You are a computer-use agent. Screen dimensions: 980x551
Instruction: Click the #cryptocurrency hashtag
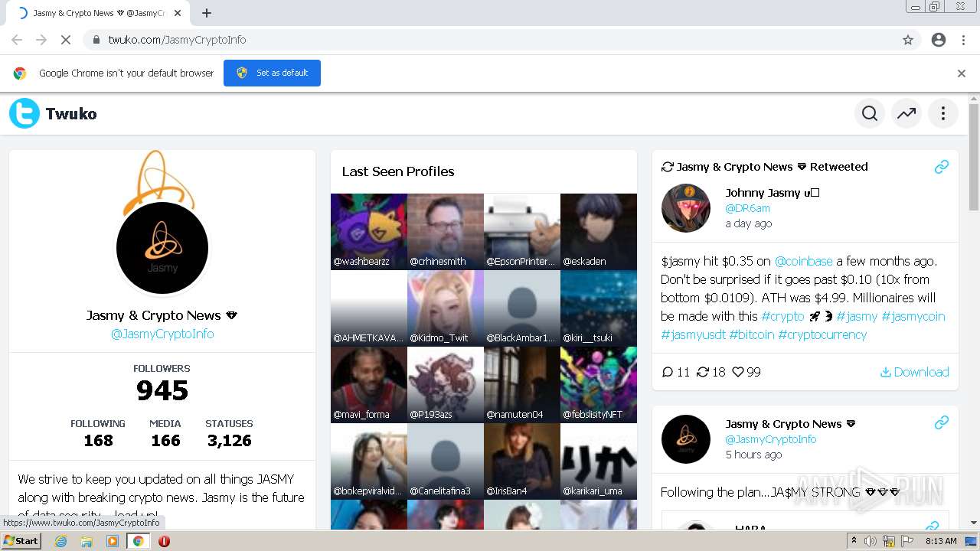[x=822, y=334]
